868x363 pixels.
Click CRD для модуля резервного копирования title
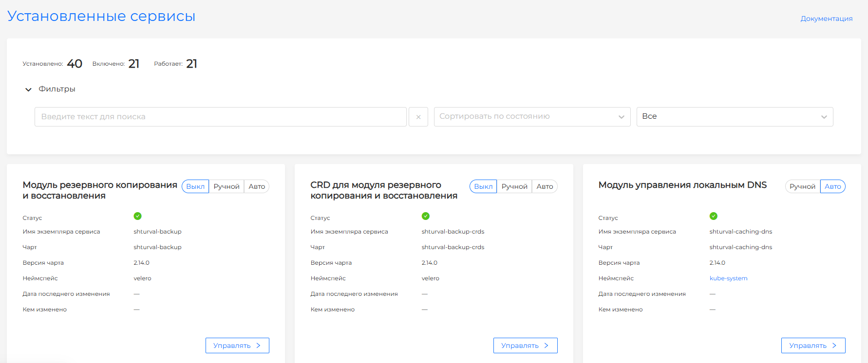coord(384,190)
